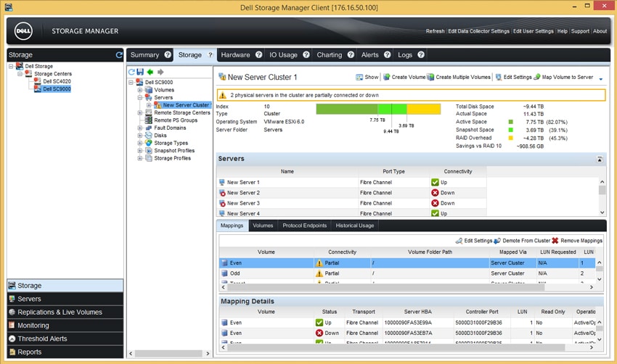This screenshot has height=364, width=617.
Task: Click Demote From Cluster action
Action: pyautogui.click(x=522, y=241)
